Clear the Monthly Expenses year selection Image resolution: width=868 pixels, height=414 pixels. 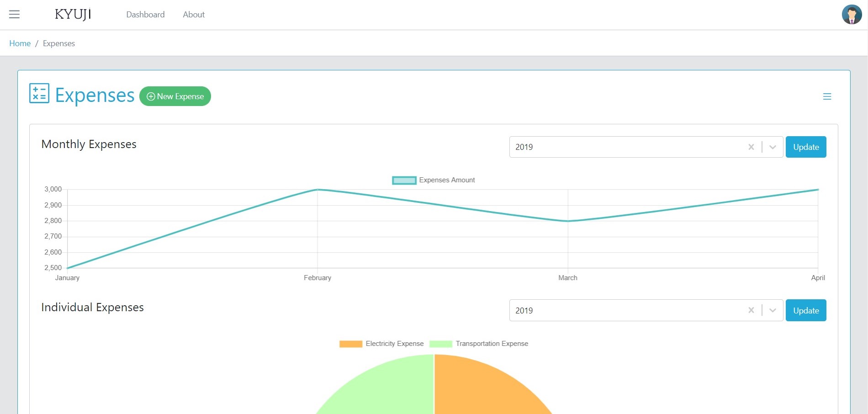point(751,147)
